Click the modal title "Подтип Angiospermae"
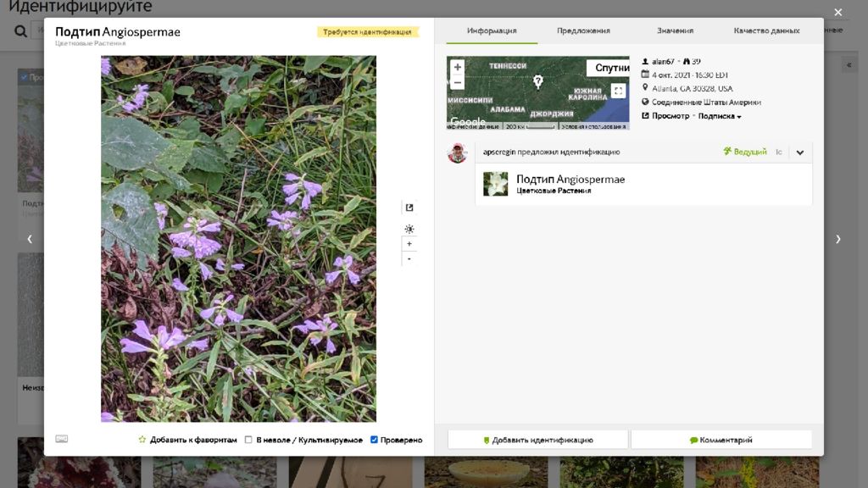 point(118,32)
